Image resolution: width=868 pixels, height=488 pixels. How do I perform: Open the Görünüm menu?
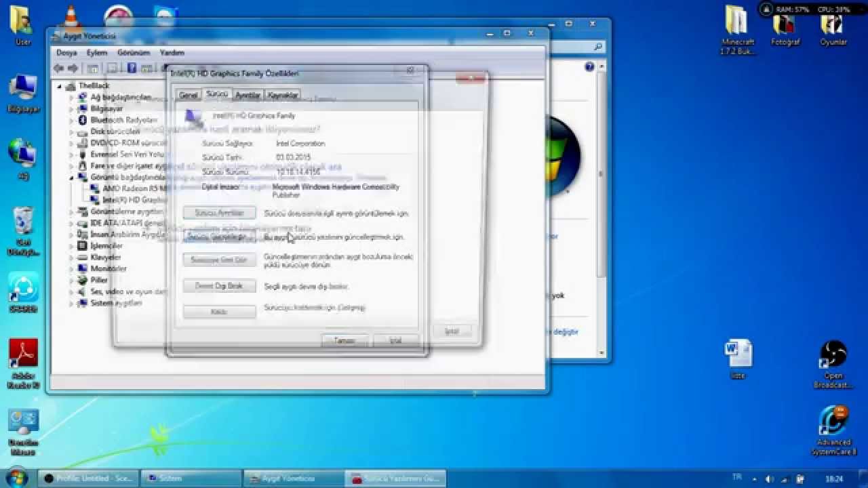click(133, 52)
